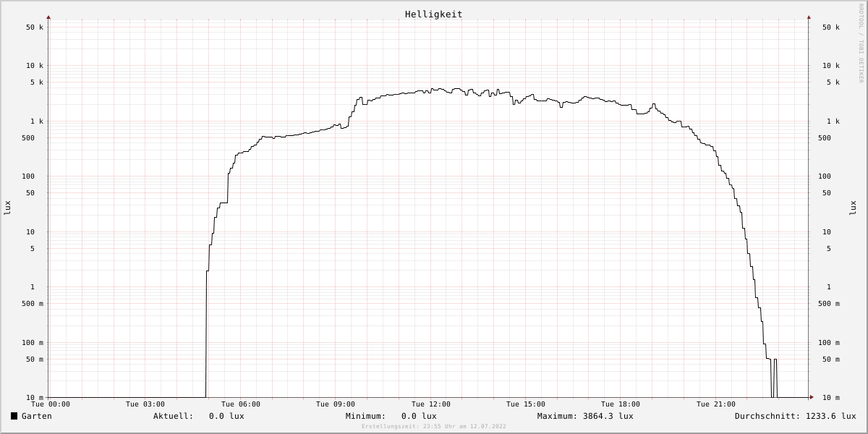Click the Tue 18:00 time axis label

[621, 404]
